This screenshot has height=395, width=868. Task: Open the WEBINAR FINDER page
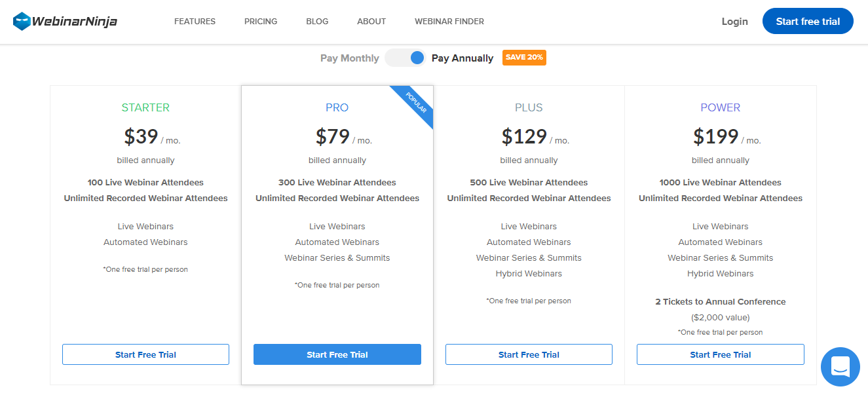(449, 22)
